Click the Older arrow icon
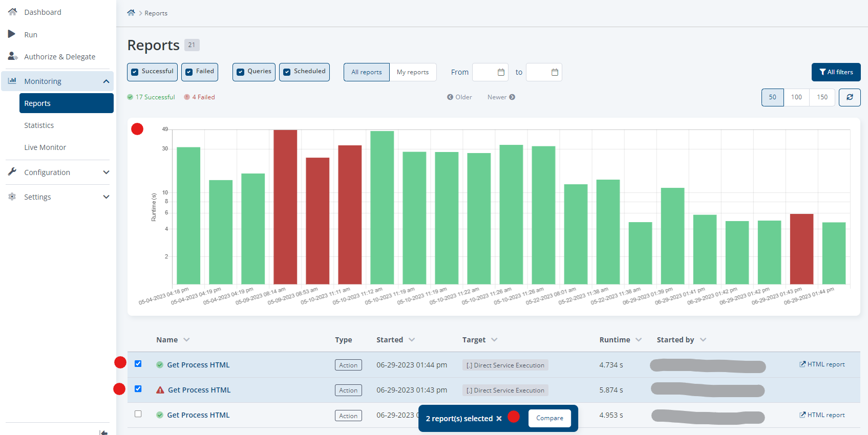The image size is (868, 435). [x=450, y=97]
